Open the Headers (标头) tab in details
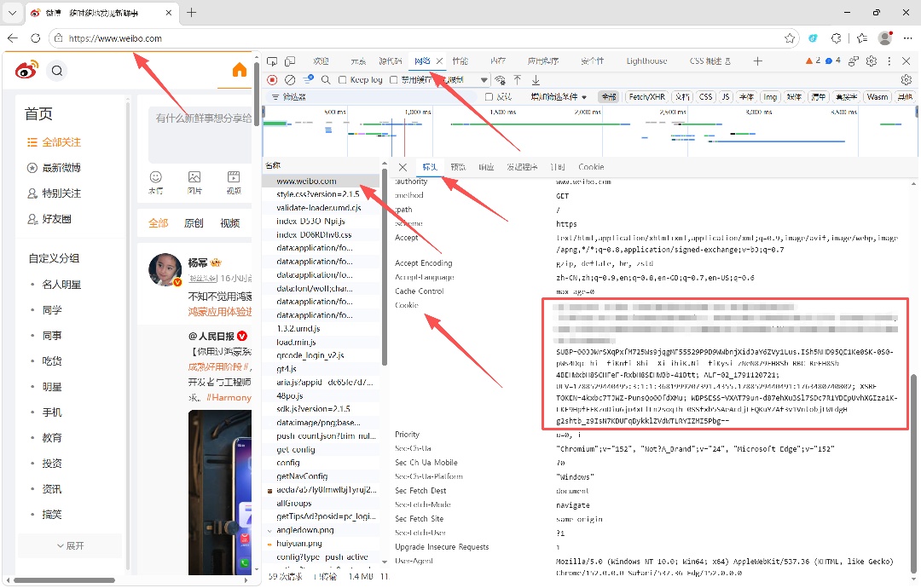Image resolution: width=921 pixels, height=588 pixels. tap(430, 167)
